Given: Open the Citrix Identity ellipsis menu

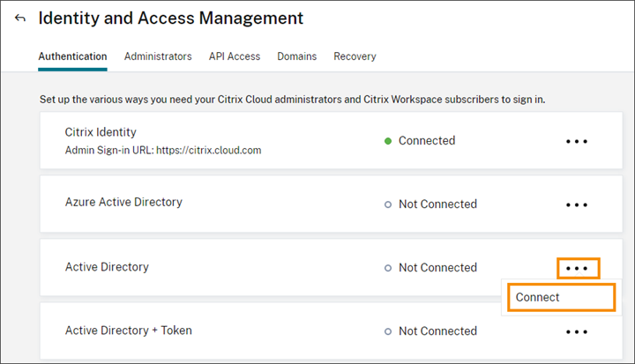Looking at the screenshot, I should point(577,141).
